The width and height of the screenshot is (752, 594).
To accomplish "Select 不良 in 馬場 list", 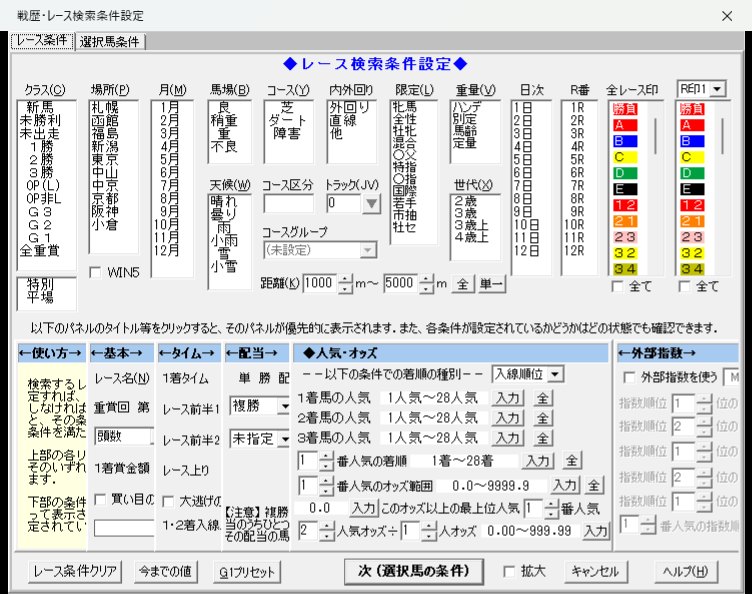I will coord(223,146).
